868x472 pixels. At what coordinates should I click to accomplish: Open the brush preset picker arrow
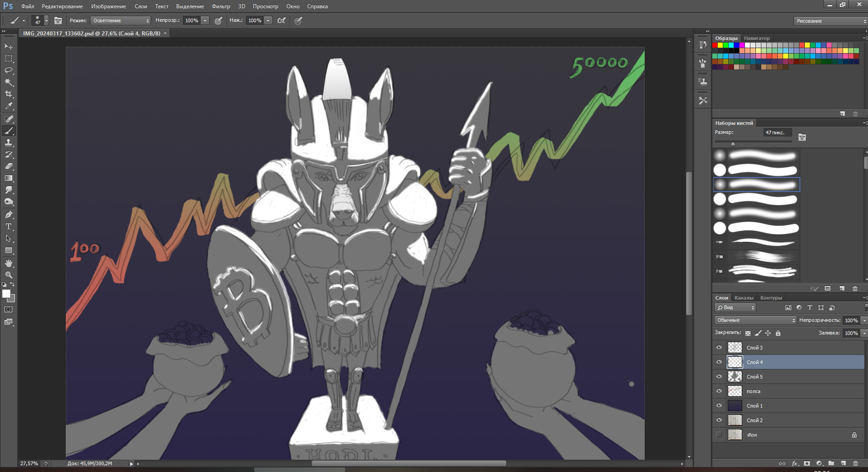tap(46, 20)
